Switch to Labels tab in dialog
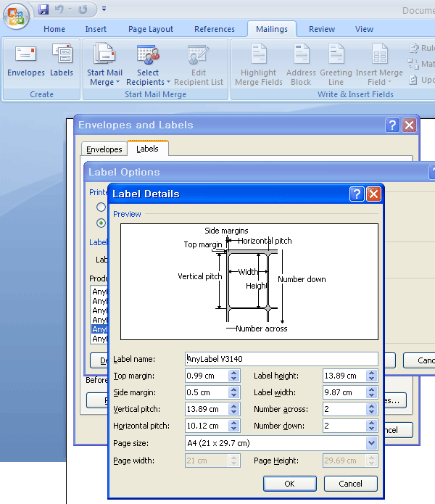The image size is (435, 504). tap(147, 149)
